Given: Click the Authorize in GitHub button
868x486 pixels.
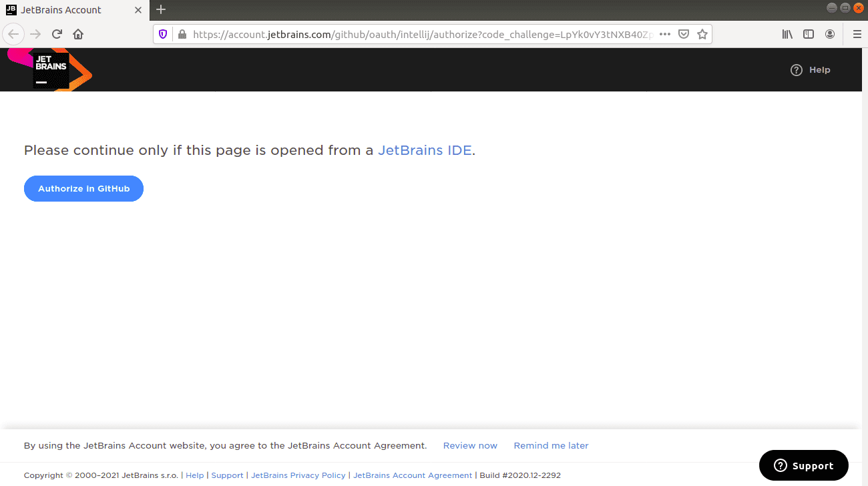Looking at the screenshot, I should [x=83, y=189].
